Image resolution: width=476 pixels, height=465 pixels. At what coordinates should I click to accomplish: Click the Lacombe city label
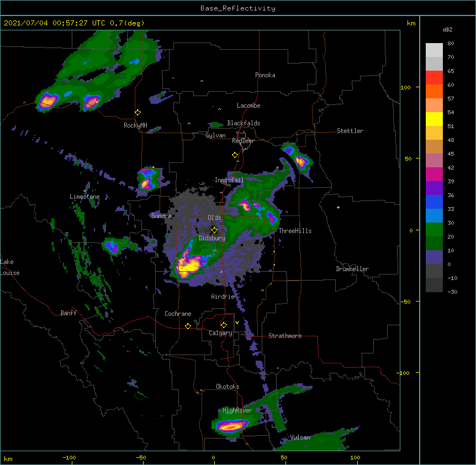tap(248, 105)
